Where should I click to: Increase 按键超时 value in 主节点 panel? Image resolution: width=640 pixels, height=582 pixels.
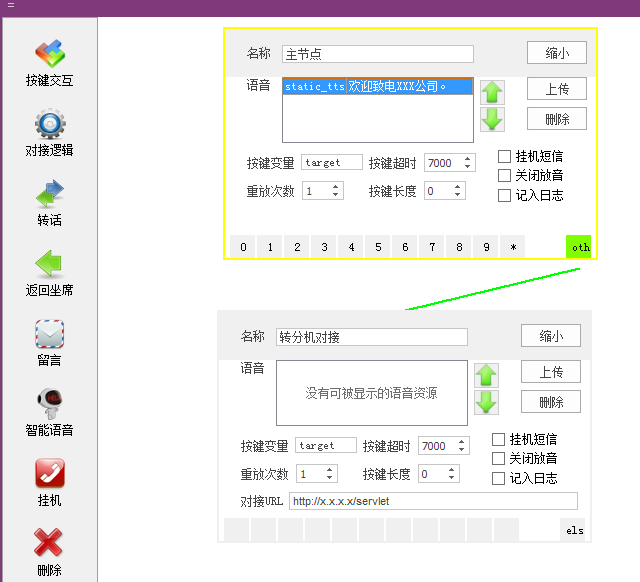click(468, 159)
